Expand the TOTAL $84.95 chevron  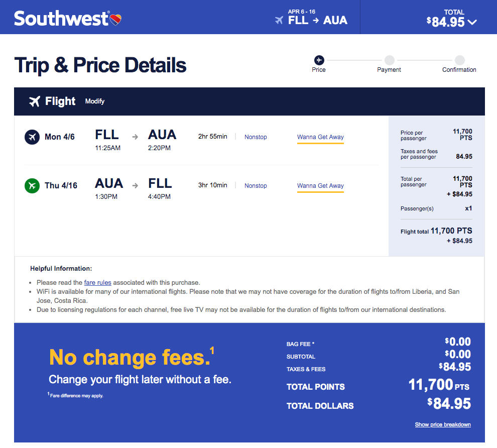point(472,22)
